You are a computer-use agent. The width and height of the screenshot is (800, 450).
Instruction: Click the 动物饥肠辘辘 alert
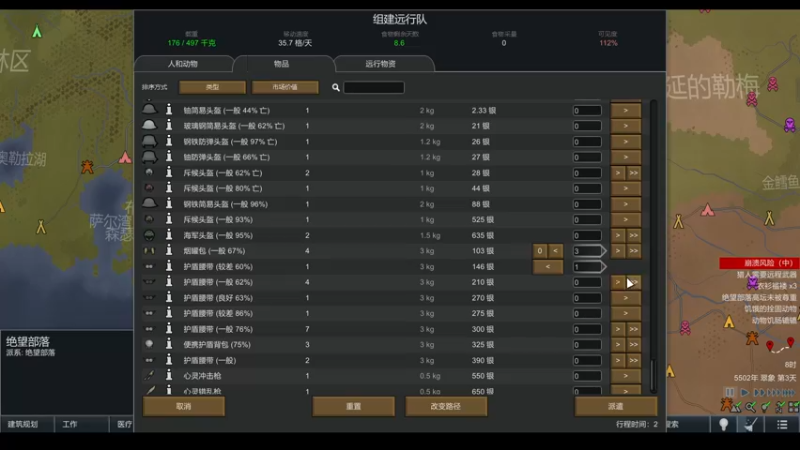pos(774,320)
